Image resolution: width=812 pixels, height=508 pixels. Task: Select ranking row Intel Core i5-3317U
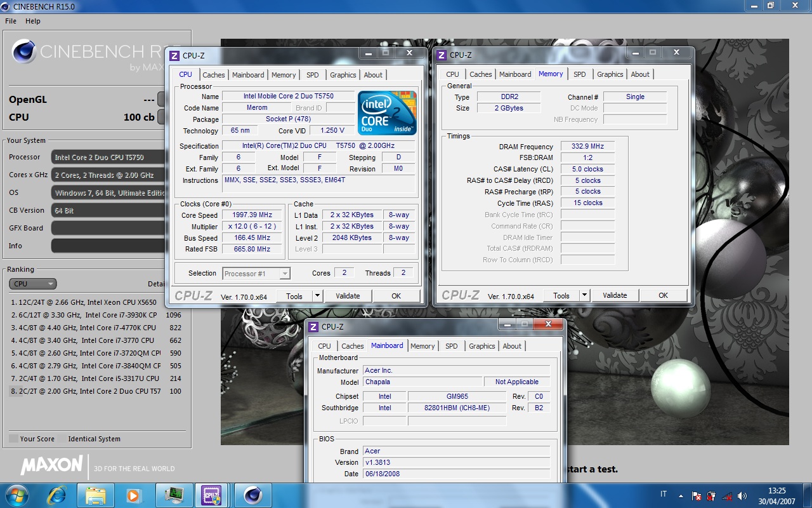click(x=96, y=378)
